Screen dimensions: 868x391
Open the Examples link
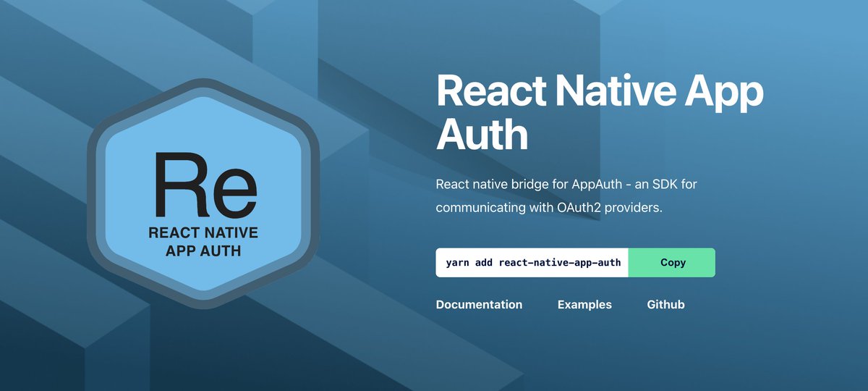[584, 305]
